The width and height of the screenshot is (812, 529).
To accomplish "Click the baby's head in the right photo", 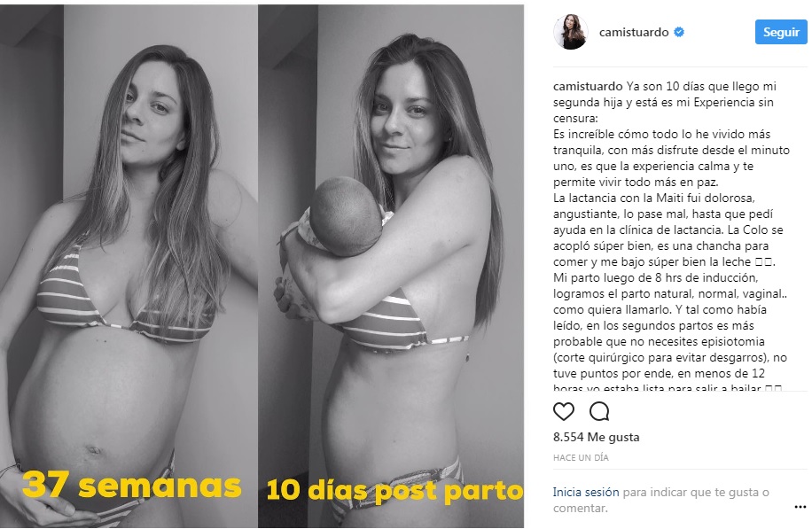I will click(345, 216).
